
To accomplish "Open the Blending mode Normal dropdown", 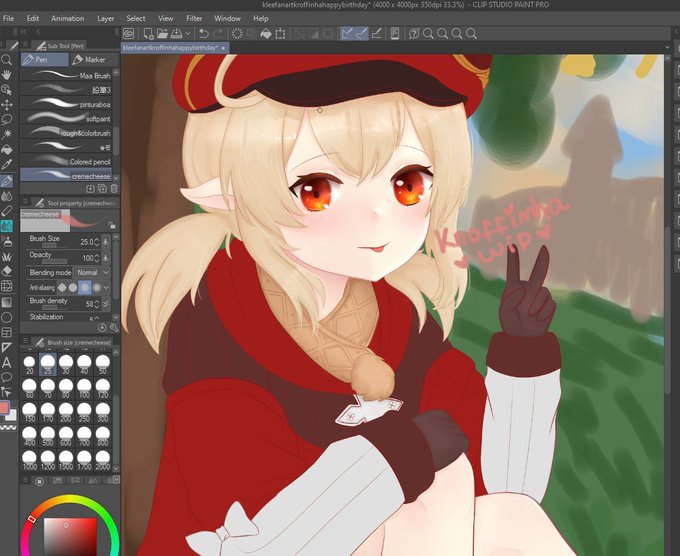I will click(92, 273).
